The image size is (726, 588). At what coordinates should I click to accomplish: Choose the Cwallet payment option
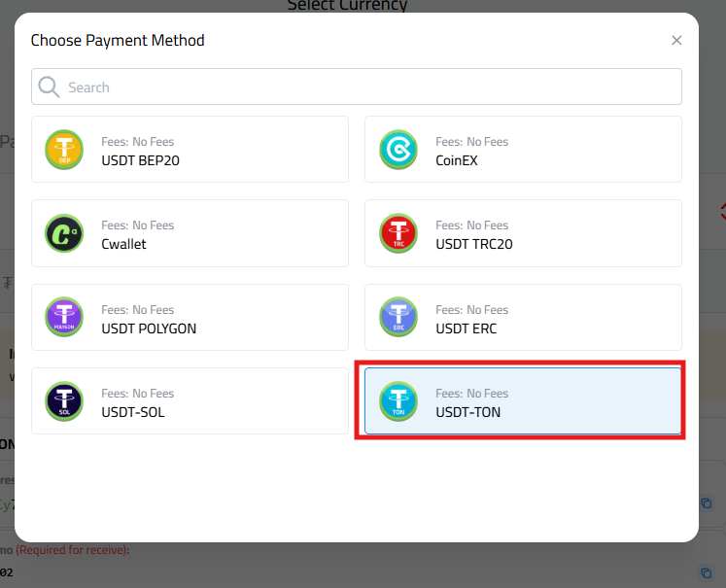(x=190, y=233)
